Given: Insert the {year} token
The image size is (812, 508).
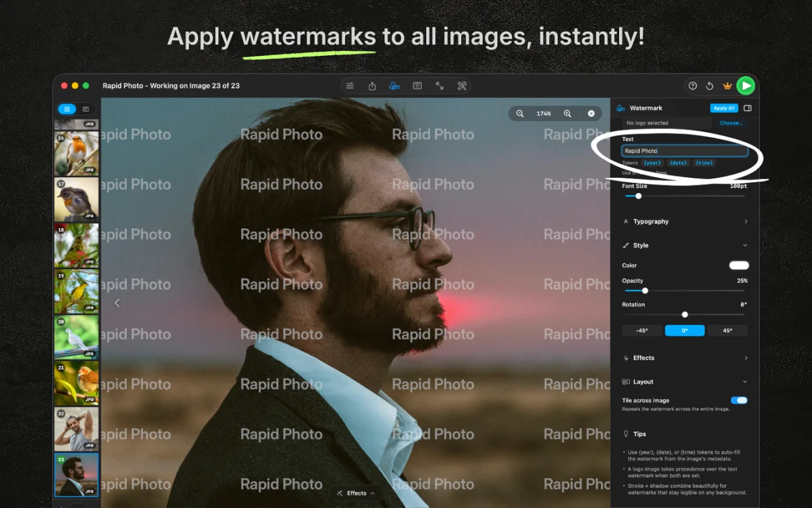Looking at the screenshot, I should [652, 163].
